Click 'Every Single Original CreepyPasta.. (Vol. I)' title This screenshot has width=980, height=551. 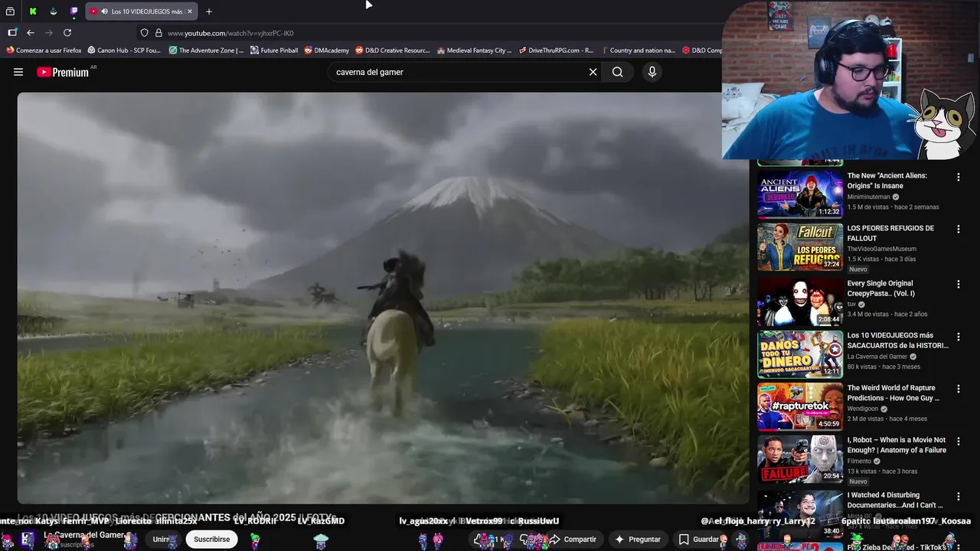click(x=880, y=289)
